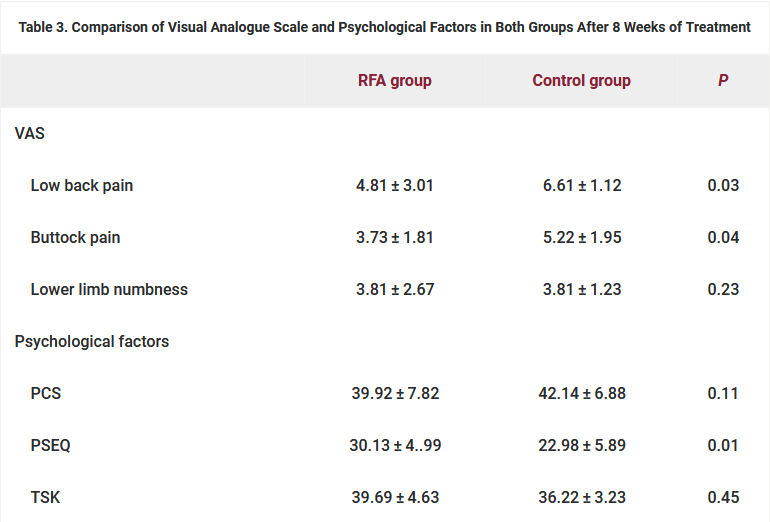The image size is (770, 522).
Task: Click the Table 3 caption title
Action: click(x=385, y=27)
